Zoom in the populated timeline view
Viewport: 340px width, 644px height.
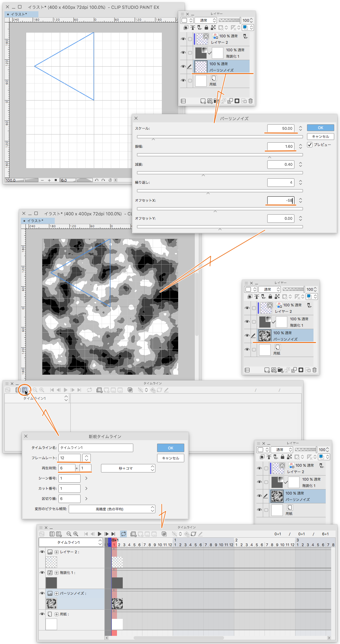point(76,534)
